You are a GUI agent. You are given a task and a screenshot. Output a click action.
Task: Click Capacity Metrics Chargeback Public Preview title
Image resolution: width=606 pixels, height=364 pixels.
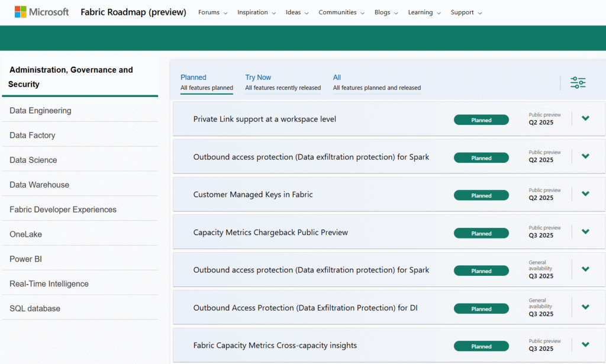pyautogui.click(x=270, y=232)
